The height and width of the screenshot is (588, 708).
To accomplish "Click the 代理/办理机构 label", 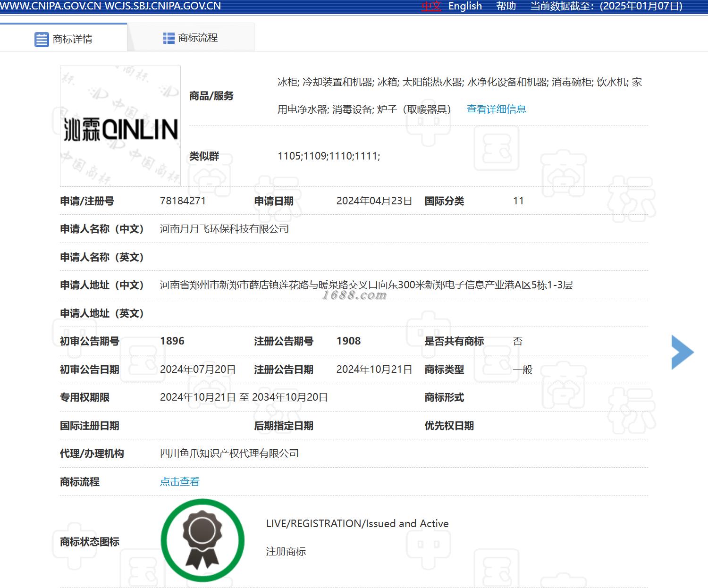I will click(x=92, y=454).
